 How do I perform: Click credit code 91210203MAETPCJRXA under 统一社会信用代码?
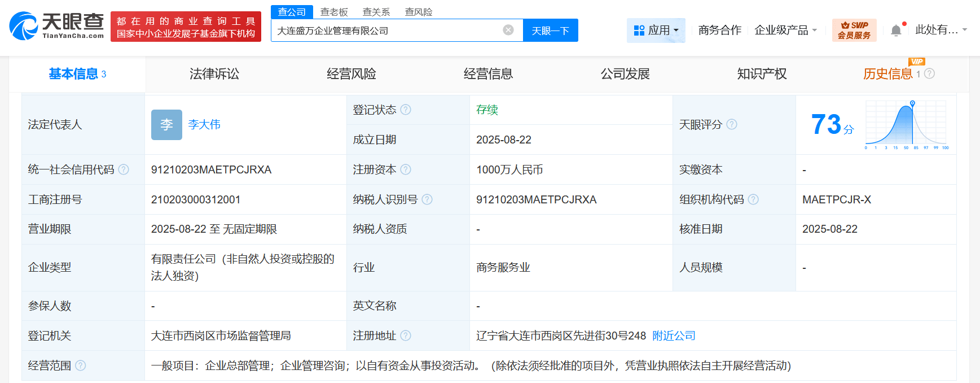point(212,169)
